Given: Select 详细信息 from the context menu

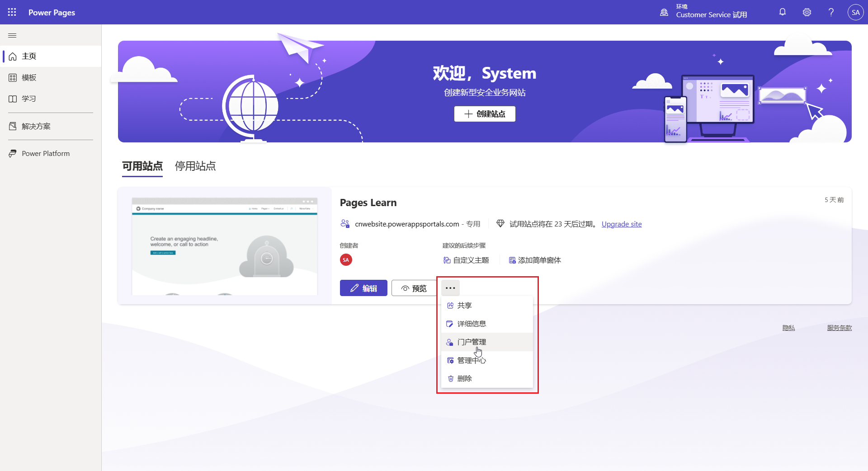Looking at the screenshot, I should (487, 324).
